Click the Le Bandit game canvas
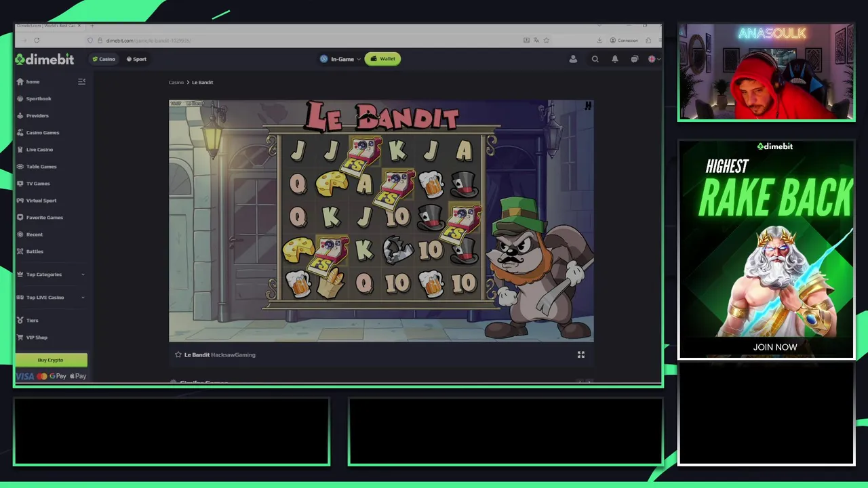This screenshot has width=868, height=488. tap(381, 221)
